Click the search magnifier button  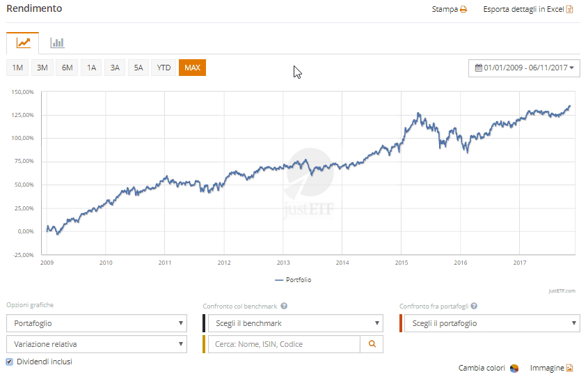click(x=372, y=343)
